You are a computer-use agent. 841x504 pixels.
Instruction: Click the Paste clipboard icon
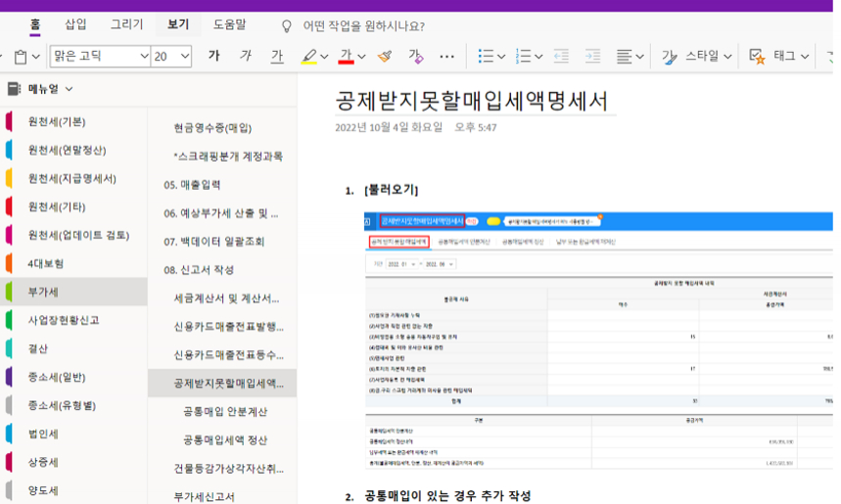21,57
